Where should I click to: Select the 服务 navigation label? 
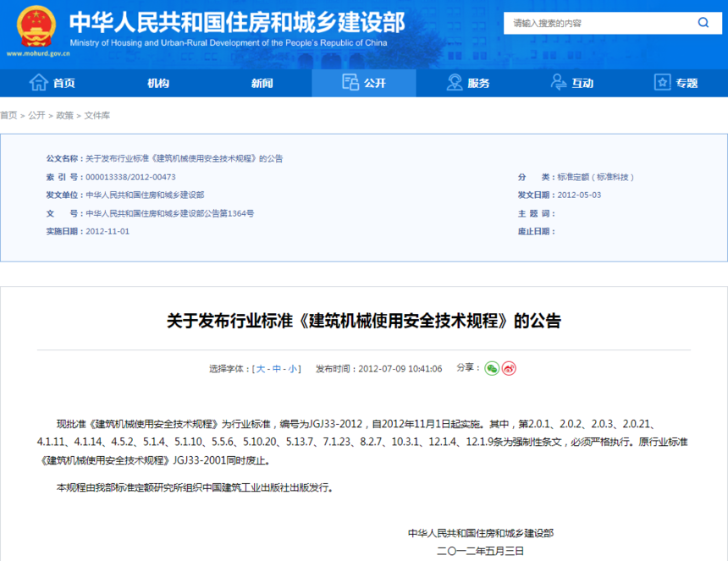coord(478,83)
